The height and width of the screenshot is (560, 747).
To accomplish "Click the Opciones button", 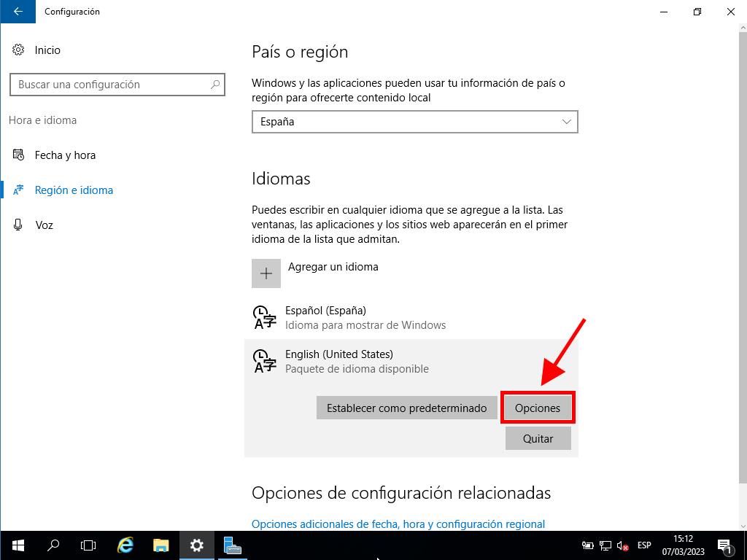I will (x=538, y=408).
